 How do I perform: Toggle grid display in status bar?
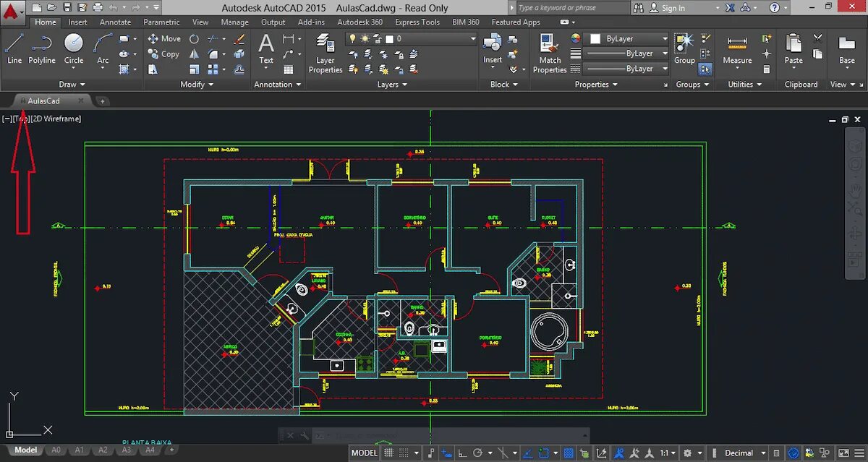[x=389, y=453]
